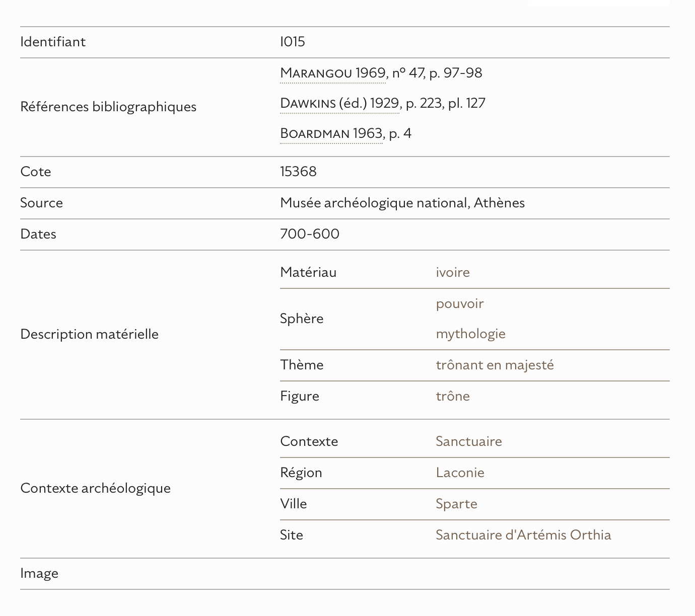Click the Sanctuaire link in the Contexte row
695x616 pixels.
click(468, 441)
